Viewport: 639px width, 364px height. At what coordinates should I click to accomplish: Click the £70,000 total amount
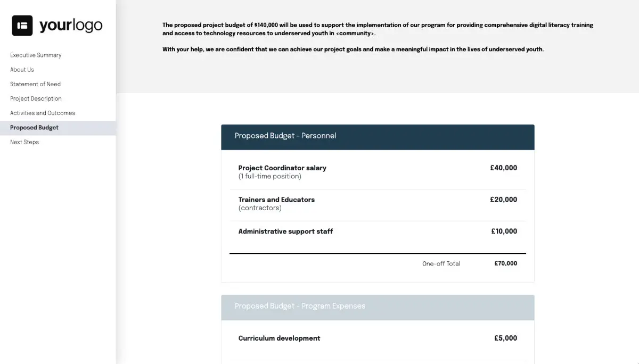(x=504, y=263)
